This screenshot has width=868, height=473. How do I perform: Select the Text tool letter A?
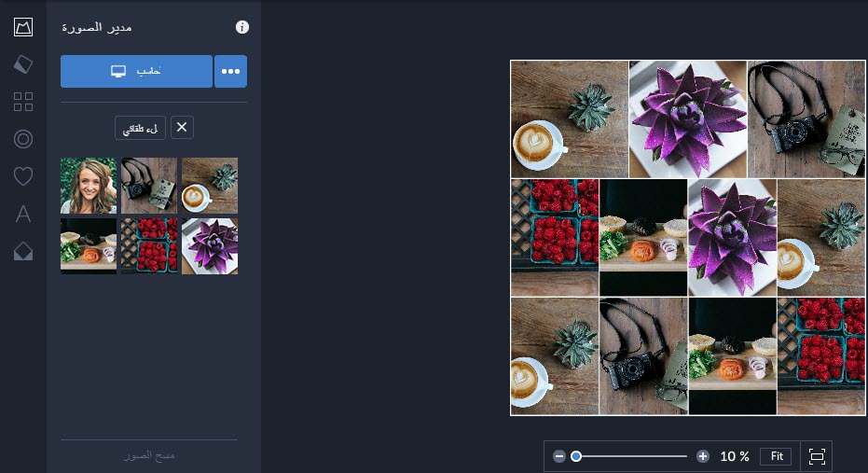tap(23, 214)
